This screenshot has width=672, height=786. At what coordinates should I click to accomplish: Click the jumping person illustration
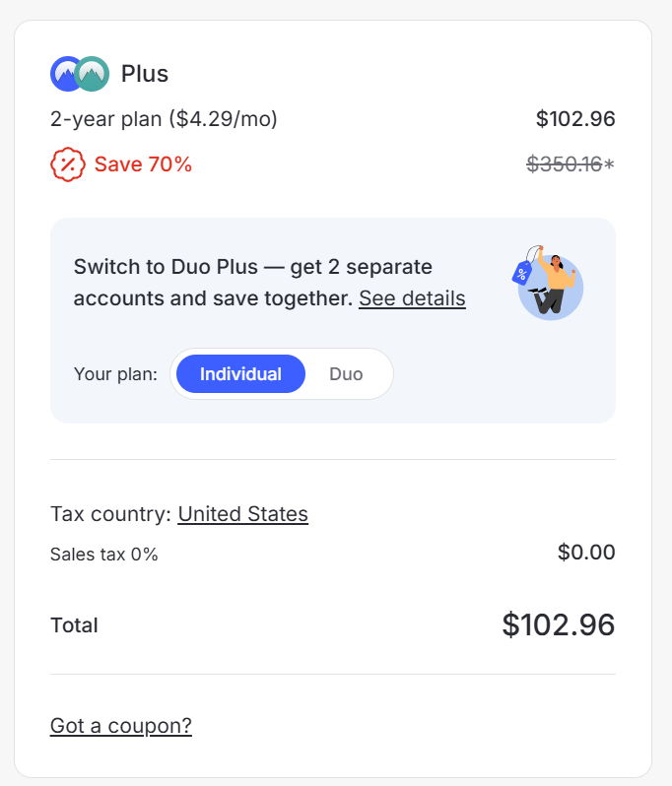[x=556, y=286]
